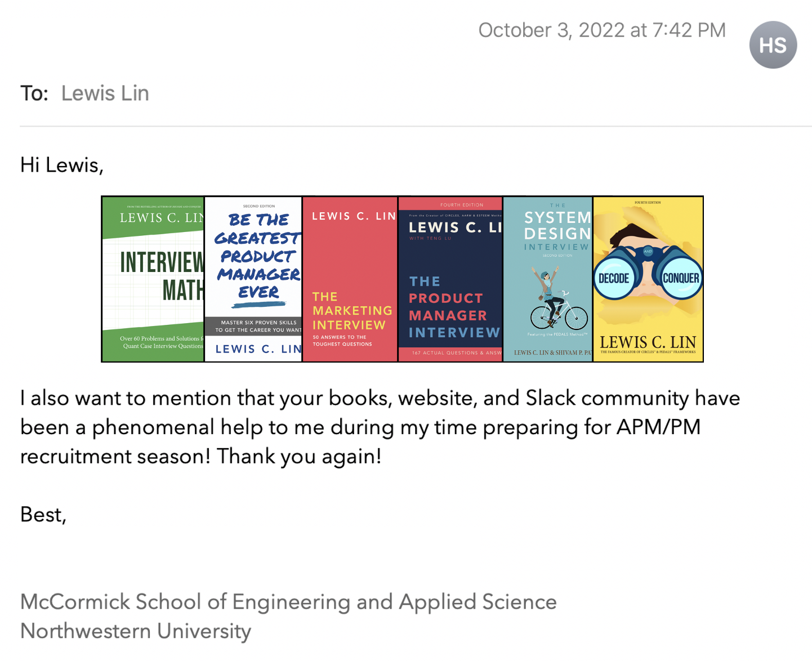Click the recruitment season! Thank you again! line

[x=201, y=456]
